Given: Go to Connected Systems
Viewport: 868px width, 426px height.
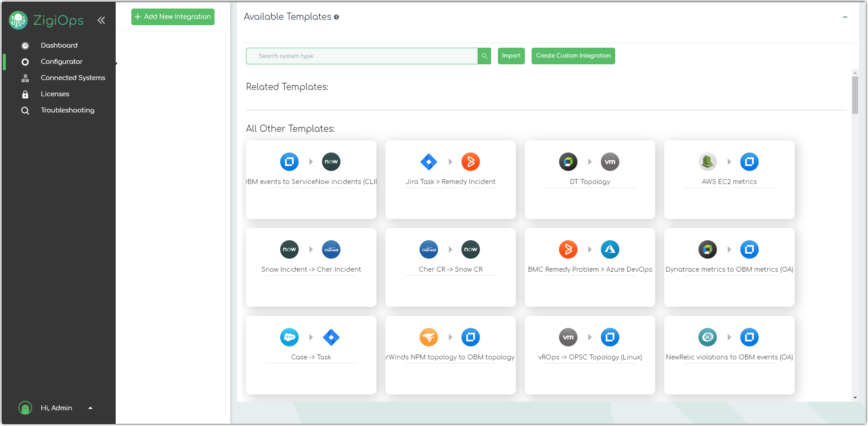Looking at the screenshot, I should coord(73,78).
